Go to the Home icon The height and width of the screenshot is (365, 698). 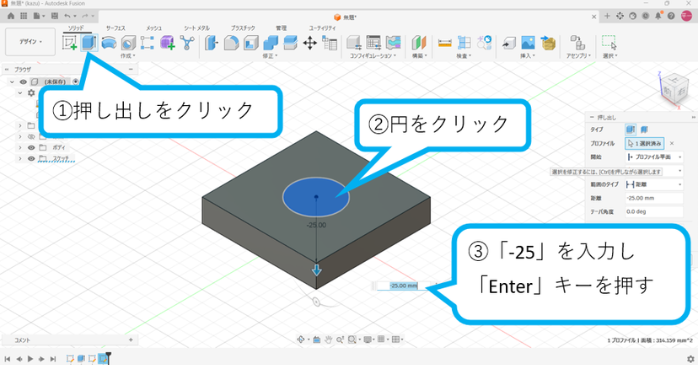(x=11, y=16)
